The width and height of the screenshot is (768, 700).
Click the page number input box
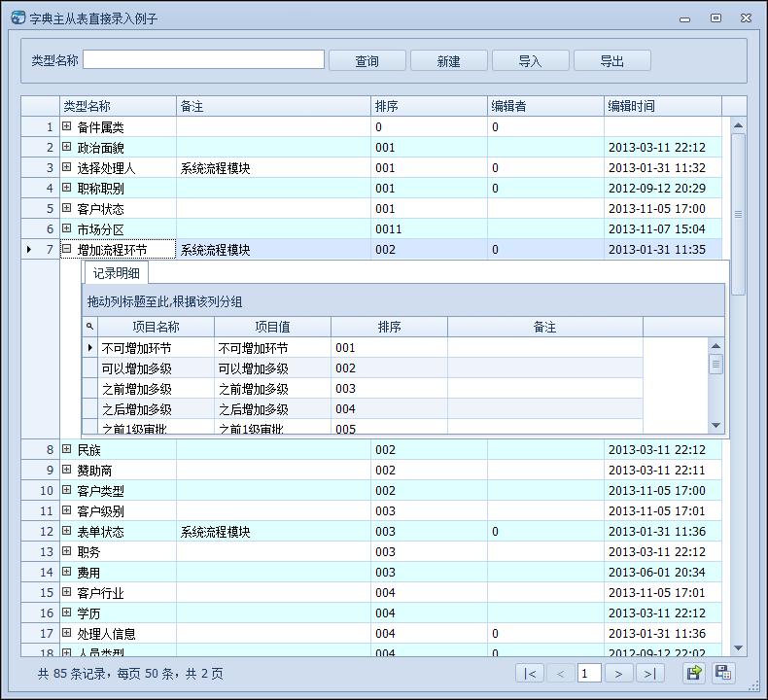coord(589,674)
